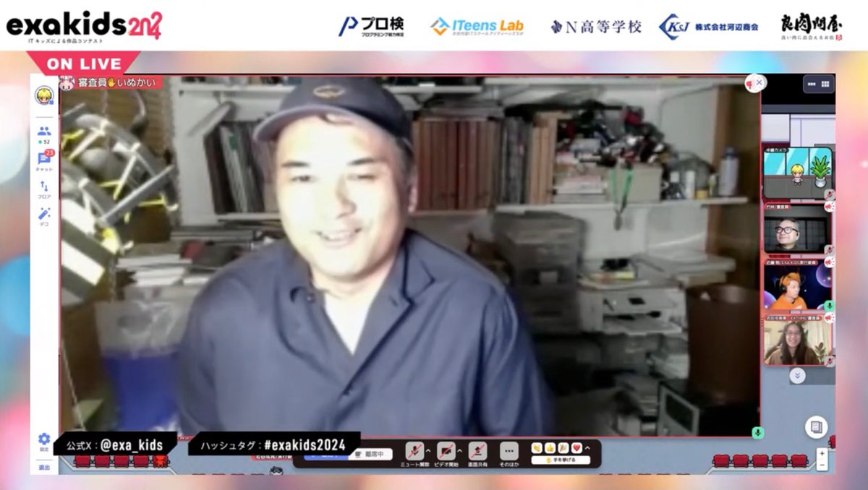This screenshot has height=490, width=868.
Task: Click the 株式会社河辺商会 sponsor logo
Action: click(x=709, y=27)
